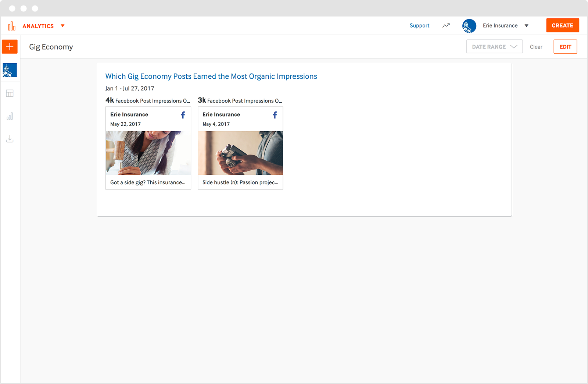Click the orange plus add button
Screen dimensions: 588x384
[x=10, y=47]
